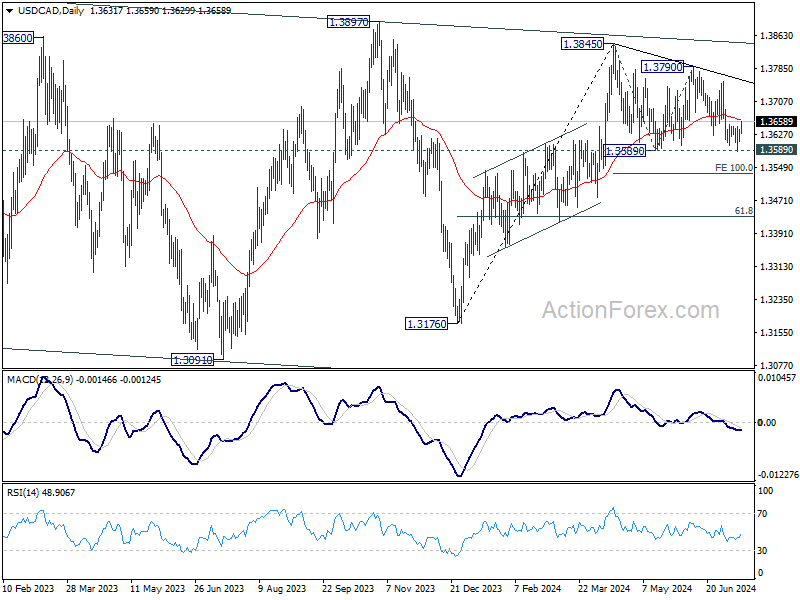Click the 1.35890 support level label
This screenshot has width=800, height=600.
[x=624, y=151]
